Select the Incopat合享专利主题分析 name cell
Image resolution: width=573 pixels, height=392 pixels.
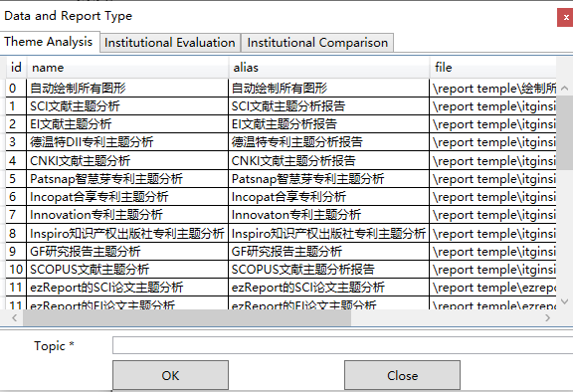[x=127, y=197]
